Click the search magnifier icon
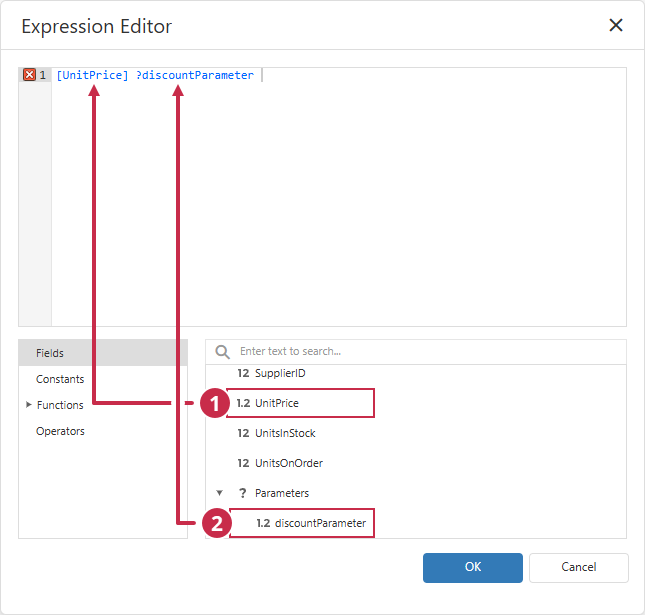Screen dimensions: 645x615 point(223,352)
